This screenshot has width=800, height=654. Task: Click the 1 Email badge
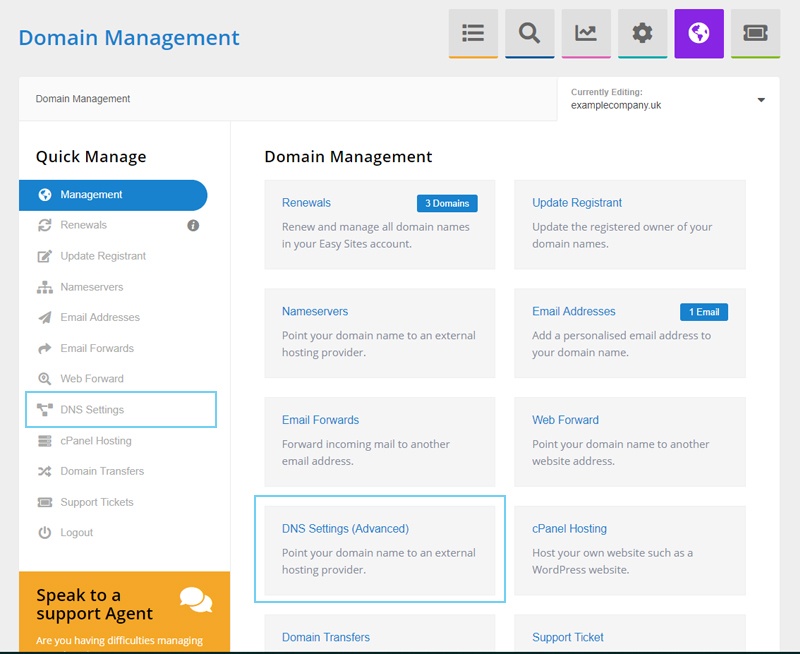pyautogui.click(x=704, y=312)
